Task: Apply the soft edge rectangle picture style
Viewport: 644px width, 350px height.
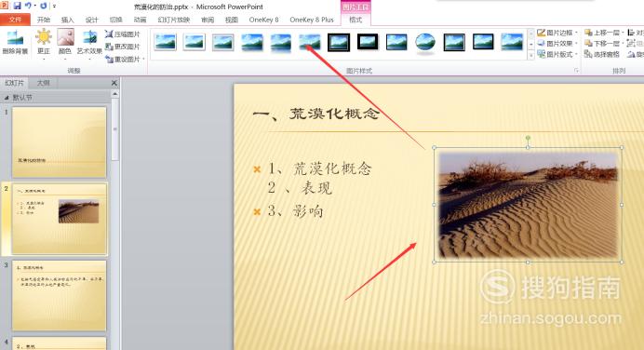Action: [310, 42]
